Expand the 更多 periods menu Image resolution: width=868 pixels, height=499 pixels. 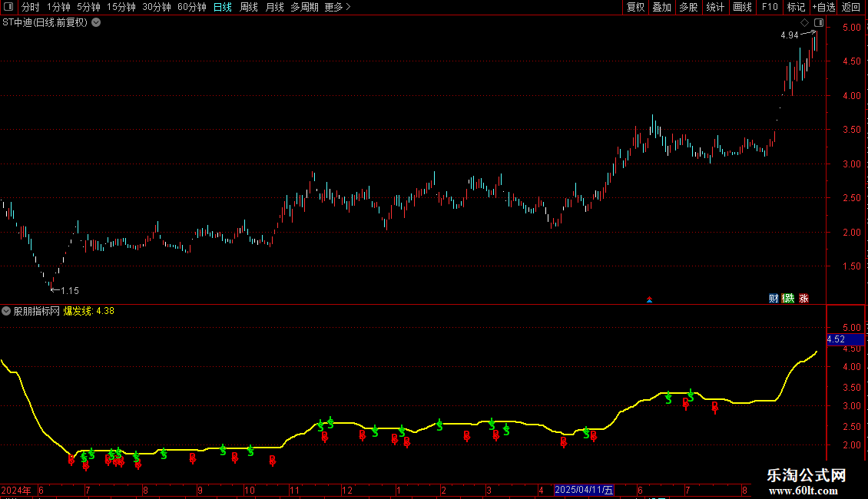point(337,7)
